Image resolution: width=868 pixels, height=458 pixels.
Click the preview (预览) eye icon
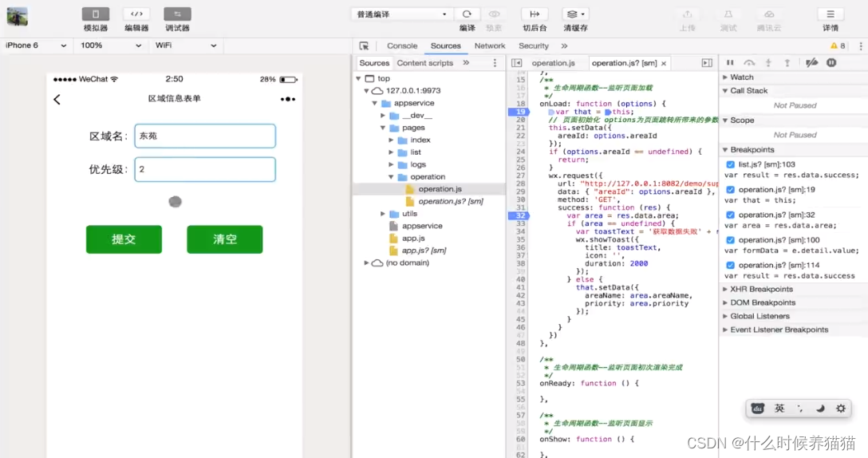pos(494,14)
